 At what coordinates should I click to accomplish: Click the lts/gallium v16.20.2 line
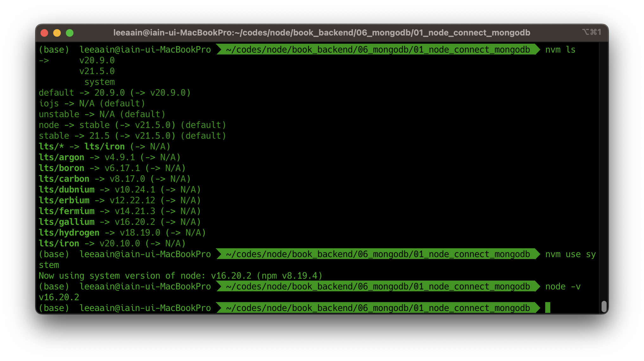pyautogui.click(x=119, y=222)
